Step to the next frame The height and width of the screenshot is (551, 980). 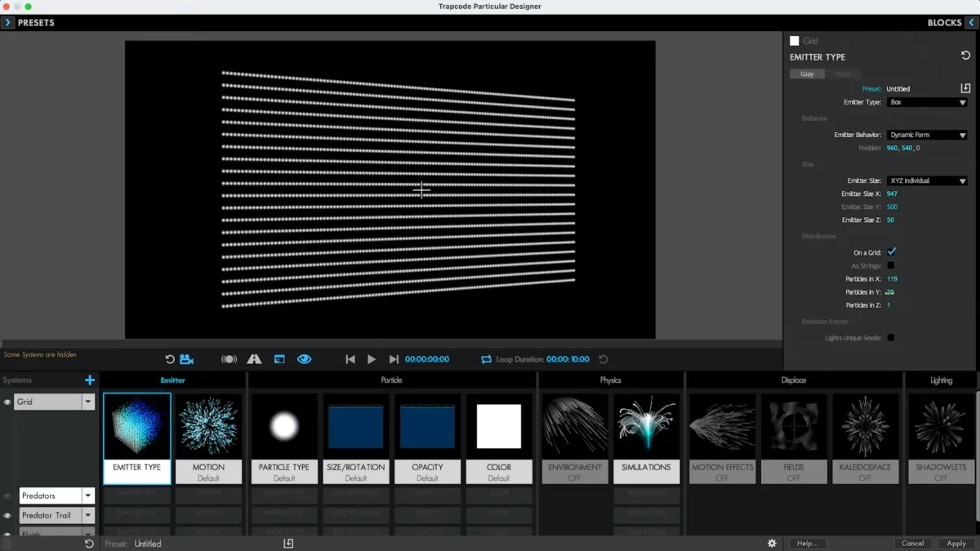(394, 359)
